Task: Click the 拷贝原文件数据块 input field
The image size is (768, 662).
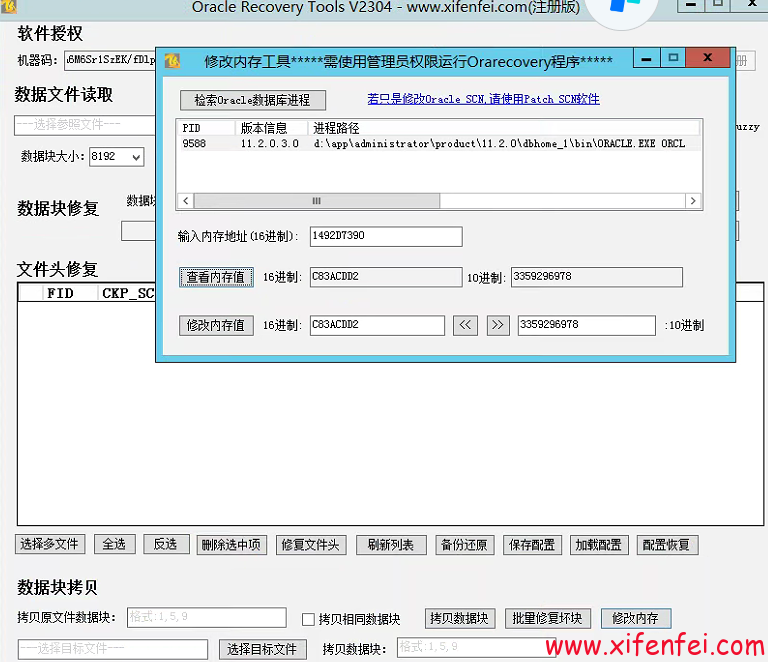Action: (x=207, y=617)
